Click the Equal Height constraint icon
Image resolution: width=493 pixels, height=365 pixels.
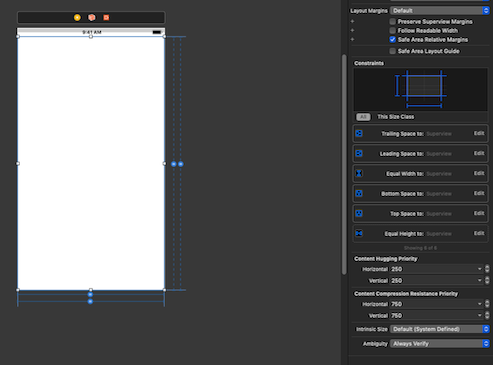[x=359, y=233]
